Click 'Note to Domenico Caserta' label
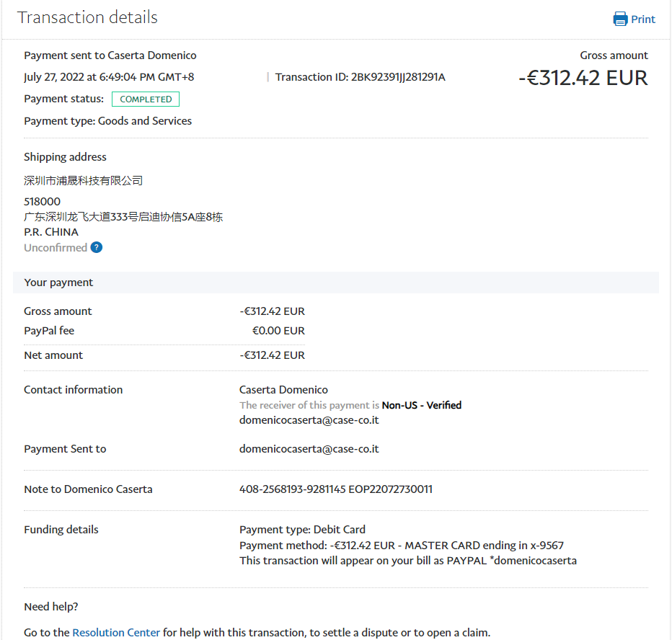Screen dimensions: 672x640 pos(88,489)
